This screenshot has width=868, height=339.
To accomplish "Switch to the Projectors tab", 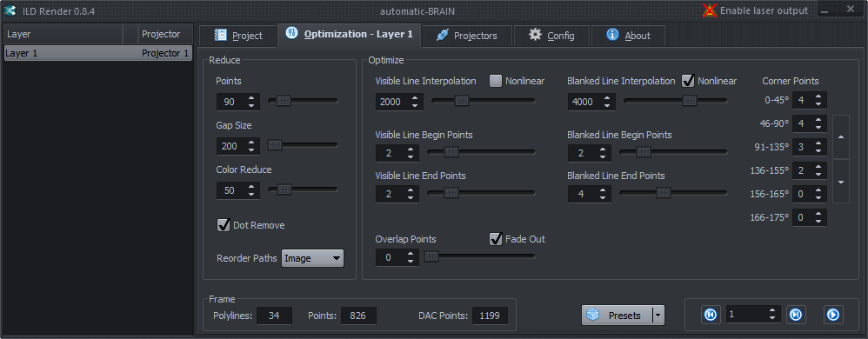I will tap(467, 36).
